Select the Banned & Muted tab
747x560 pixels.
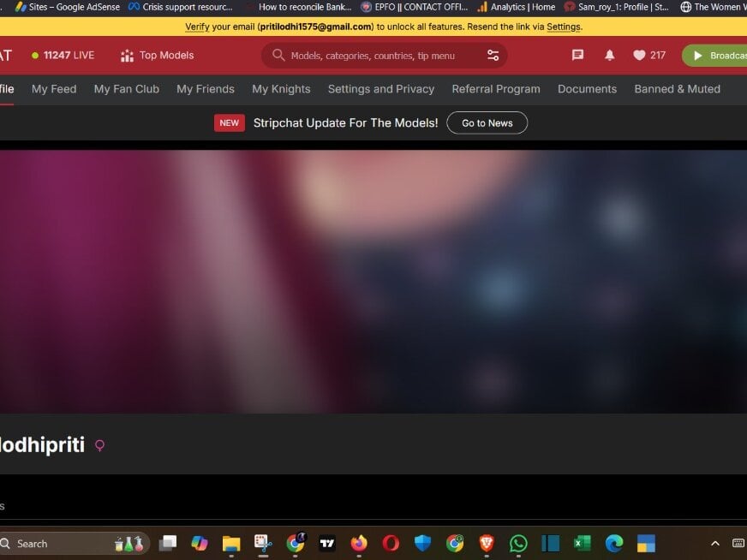tap(677, 89)
